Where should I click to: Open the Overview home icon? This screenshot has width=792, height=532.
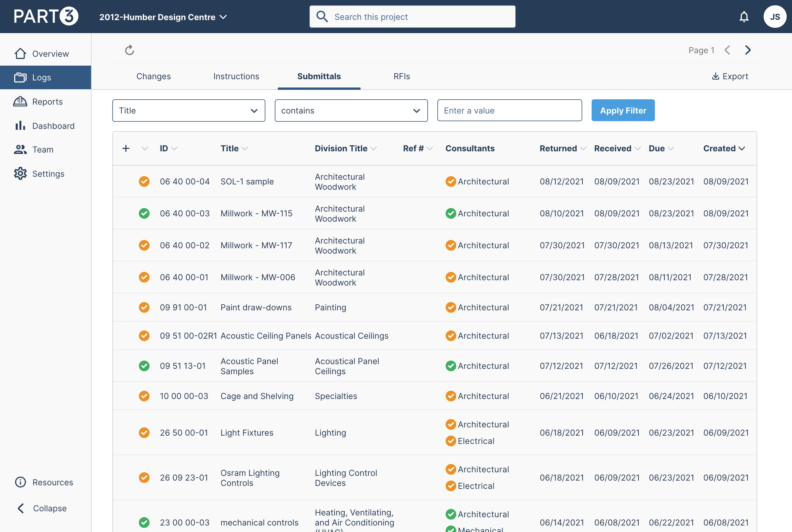(x=20, y=53)
